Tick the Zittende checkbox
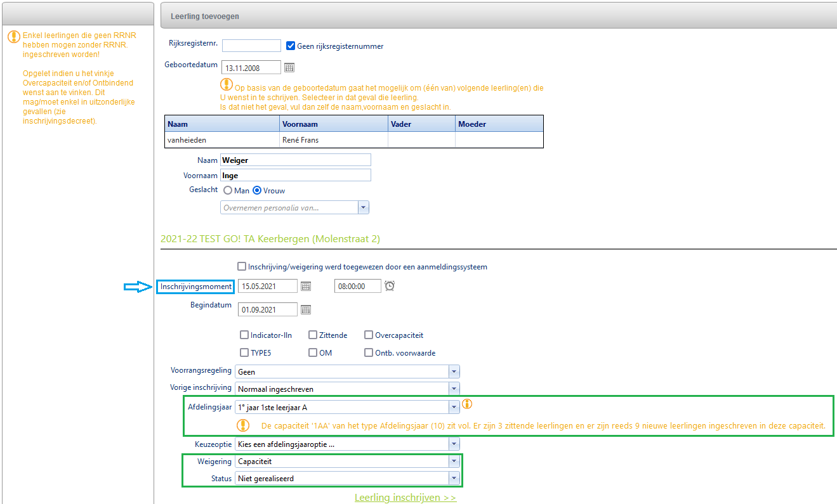The height and width of the screenshot is (504, 837). point(313,335)
